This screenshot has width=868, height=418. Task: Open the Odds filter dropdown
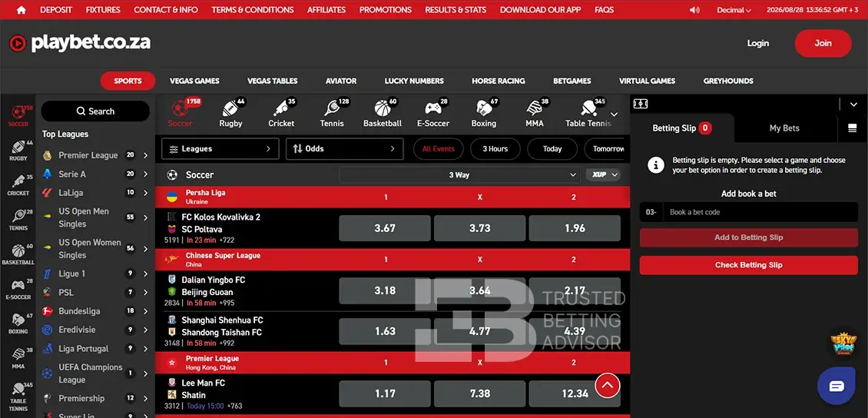click(344, 149)
